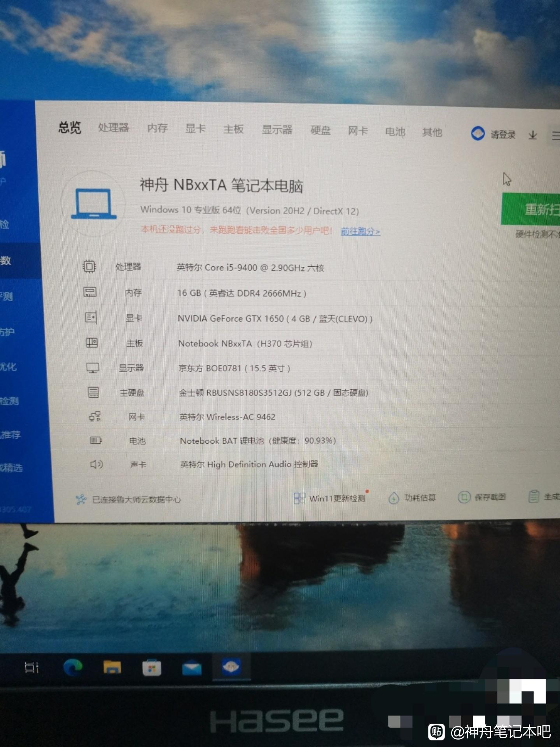Image resolution: width=560 pixels, height=747 pixels.
Task: Click the 防护 sidebar item
Action: (7, 332)
